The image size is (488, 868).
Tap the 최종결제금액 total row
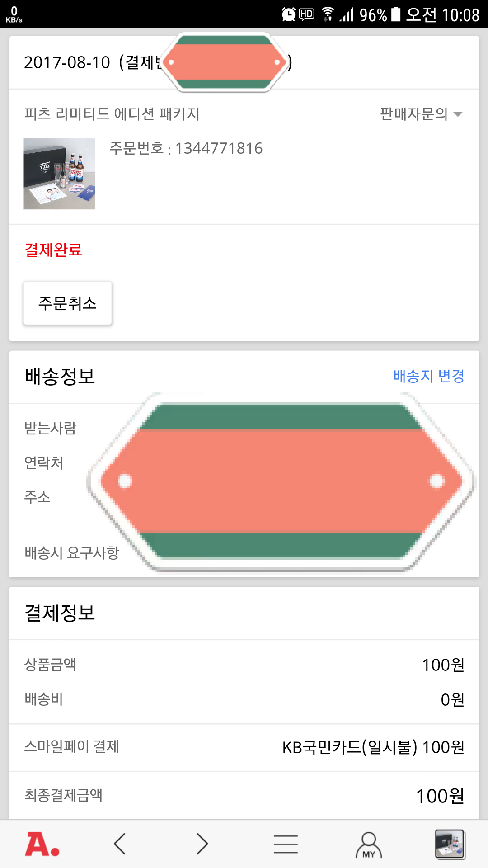coord(244,795)
